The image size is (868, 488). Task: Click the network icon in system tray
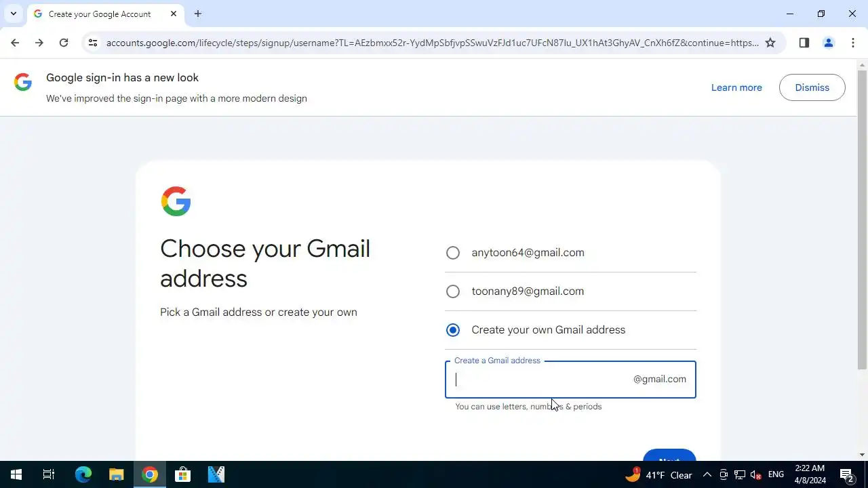click(740, 474)
